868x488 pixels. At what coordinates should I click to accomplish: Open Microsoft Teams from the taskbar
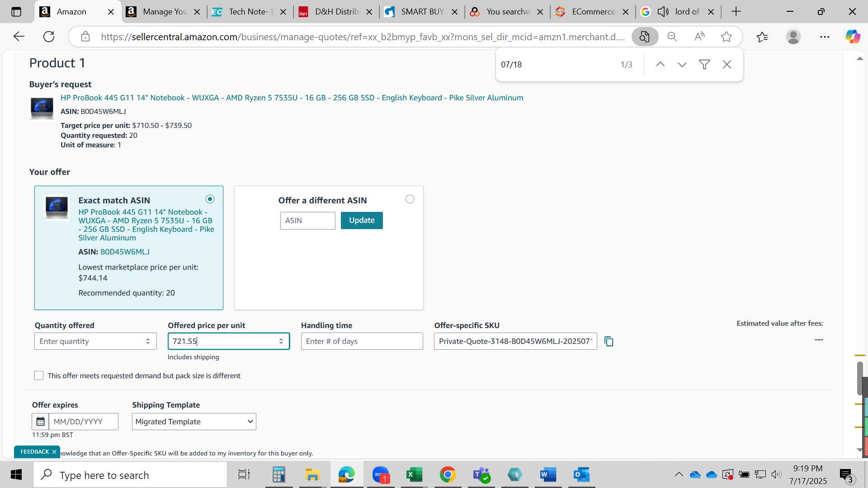pos(481,474)
